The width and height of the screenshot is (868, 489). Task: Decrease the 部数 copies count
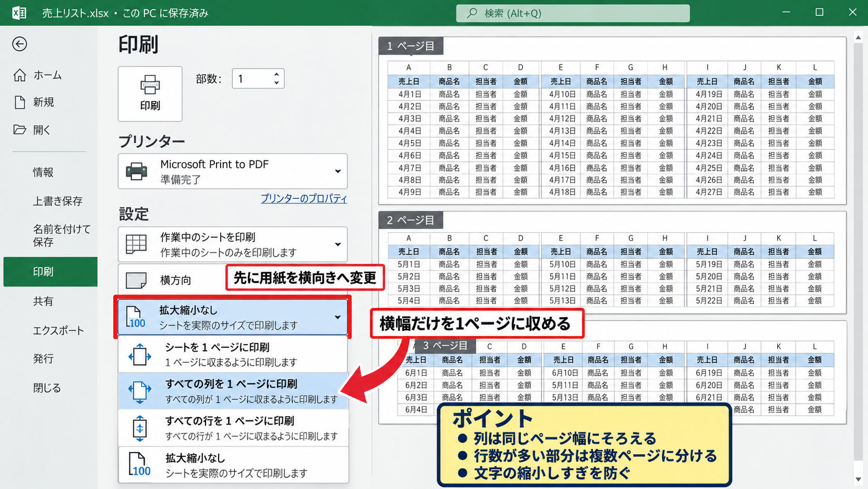(x=277, y=83)
